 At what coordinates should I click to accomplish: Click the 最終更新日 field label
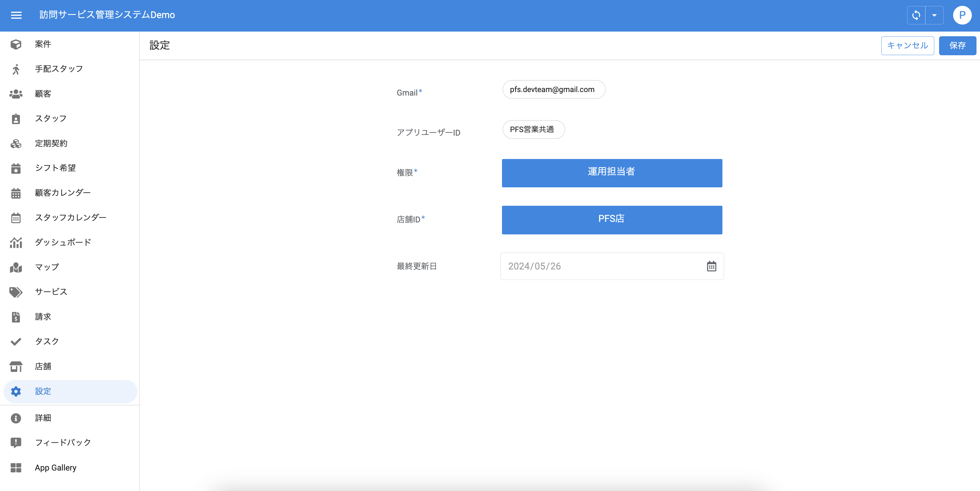tap(417, 266)
